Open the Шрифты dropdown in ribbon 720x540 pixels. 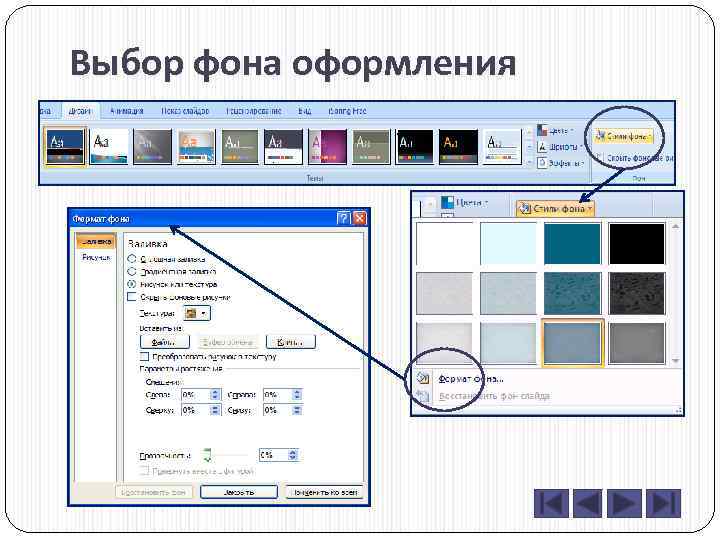[x=560, y=147]
